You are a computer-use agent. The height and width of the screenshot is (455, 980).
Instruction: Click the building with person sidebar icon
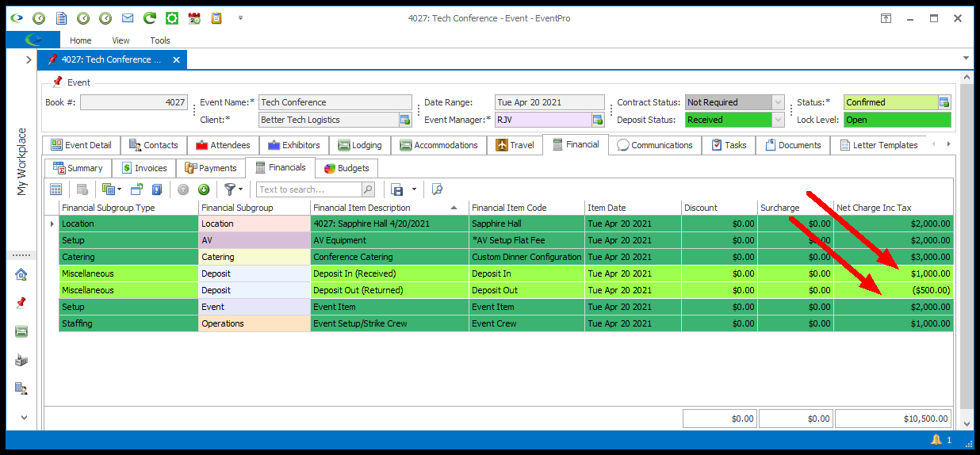21,388
